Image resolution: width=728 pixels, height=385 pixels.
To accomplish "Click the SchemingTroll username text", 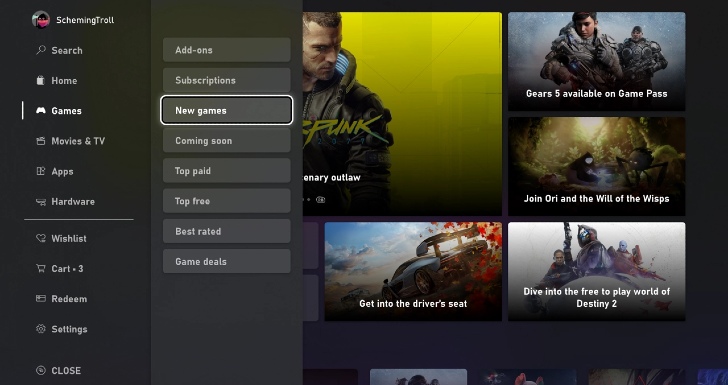I will tap(85, 20).
